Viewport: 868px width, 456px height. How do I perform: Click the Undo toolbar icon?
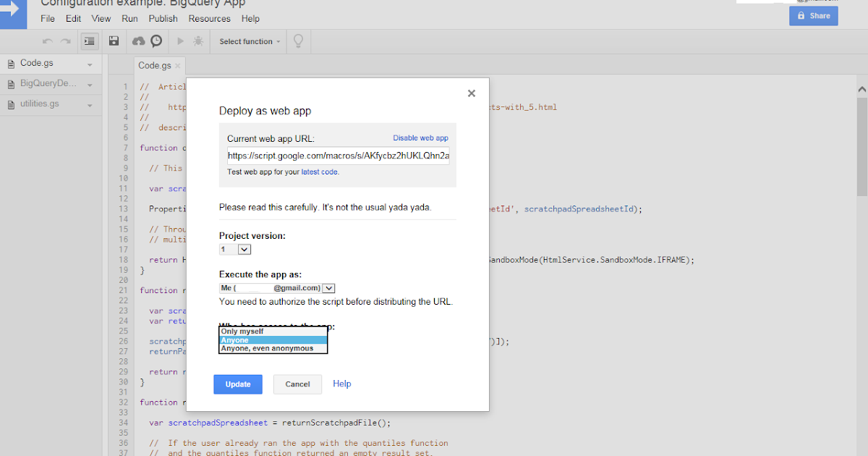[47, 41]
